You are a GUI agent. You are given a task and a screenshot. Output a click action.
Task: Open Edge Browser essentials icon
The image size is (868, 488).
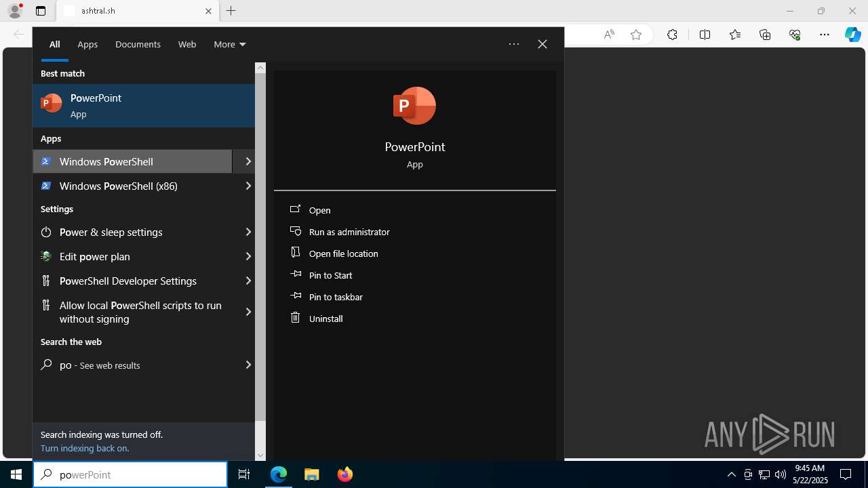tap(795, 35)
